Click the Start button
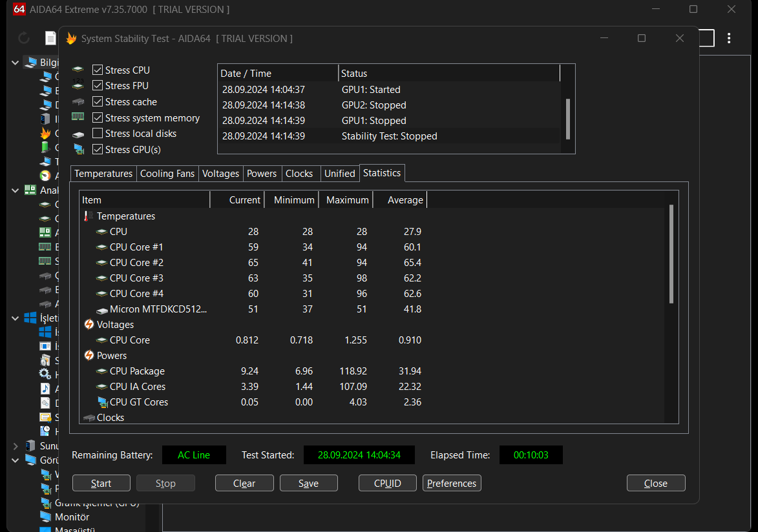758x532 pixels. [101, 483]
